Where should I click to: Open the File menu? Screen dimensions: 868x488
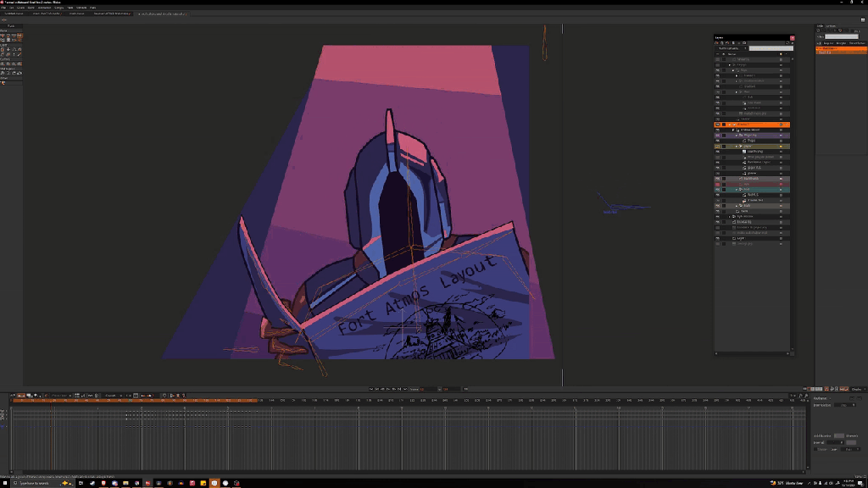click(x=3, y=8)
